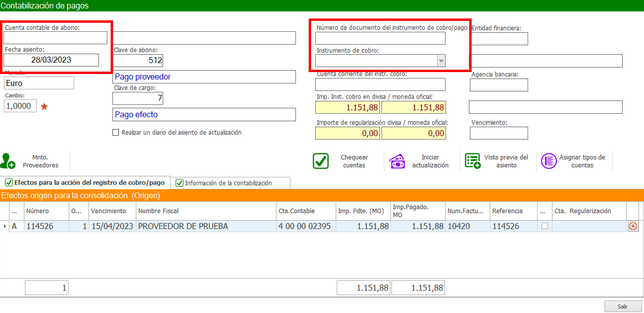Click the Chequear cuentas green checkmark icon
644x313 pixels.
pyautogui.click(x=321, y=161)
